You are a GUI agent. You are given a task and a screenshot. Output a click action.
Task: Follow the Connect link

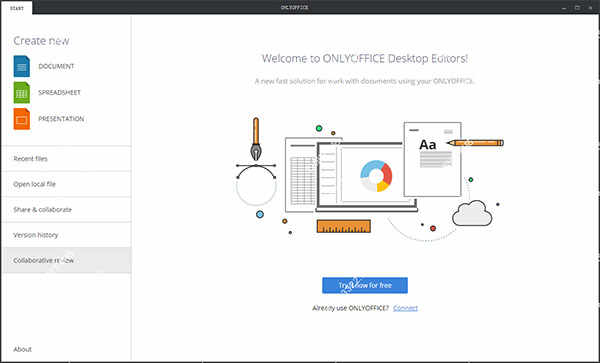[x=405, y=308]
